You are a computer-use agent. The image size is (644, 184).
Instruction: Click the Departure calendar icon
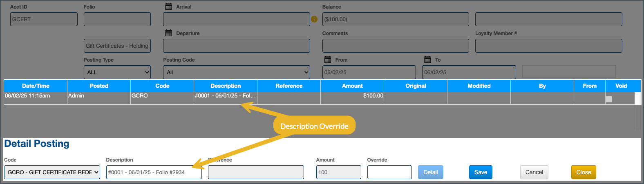pos(168,33)
